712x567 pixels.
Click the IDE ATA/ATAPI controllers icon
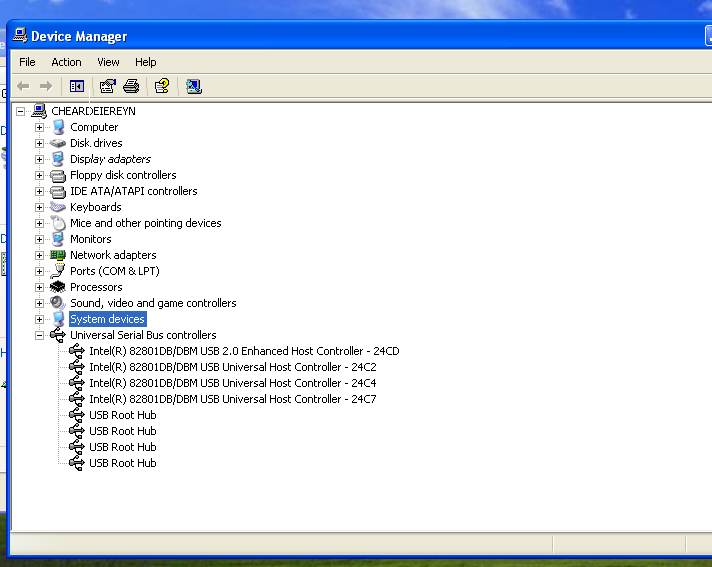coord(58,192)
